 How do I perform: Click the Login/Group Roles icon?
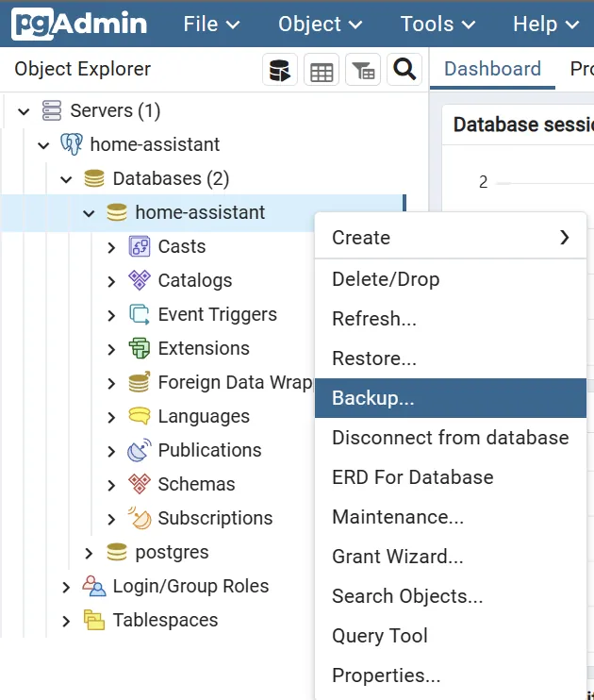pos(94,586)
